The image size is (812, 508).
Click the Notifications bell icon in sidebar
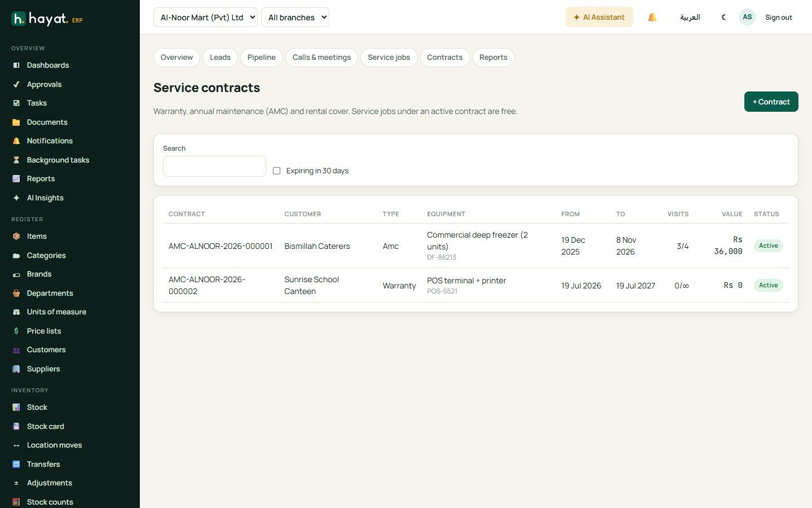pyautogui.click(x=16, y=141)
